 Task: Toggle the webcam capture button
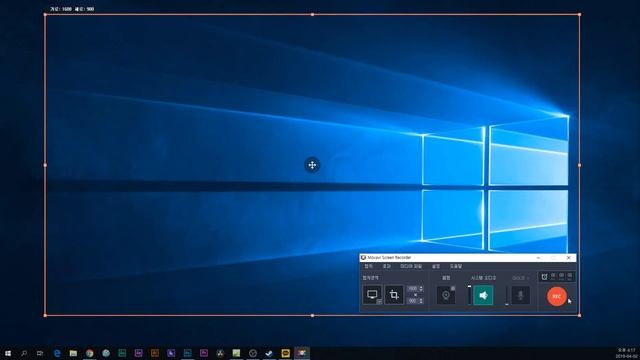446,295
